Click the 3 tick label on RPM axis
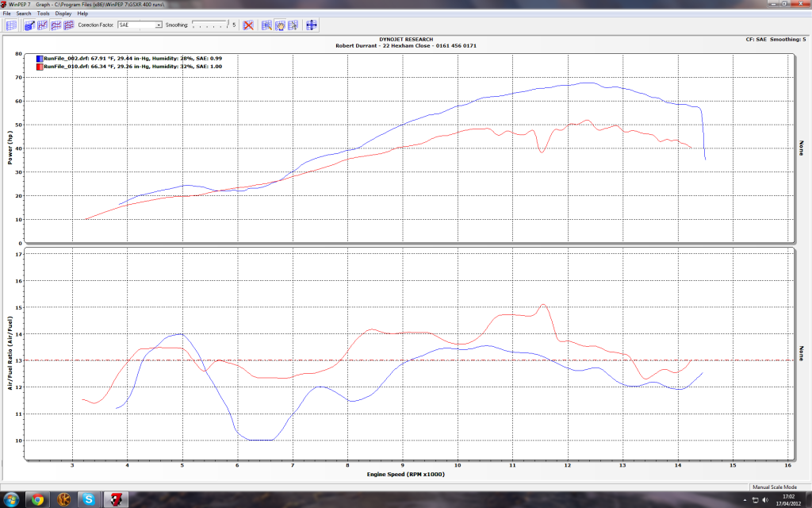 pos(72,465)
